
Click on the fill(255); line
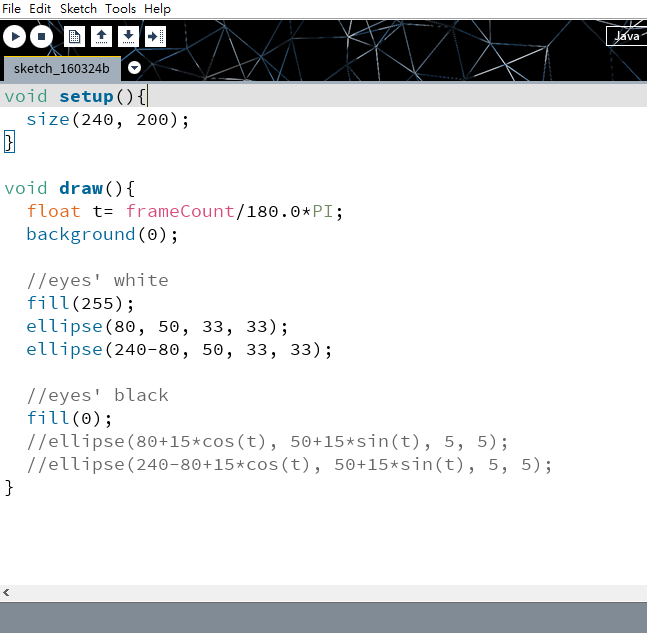[x=80, y=304]
